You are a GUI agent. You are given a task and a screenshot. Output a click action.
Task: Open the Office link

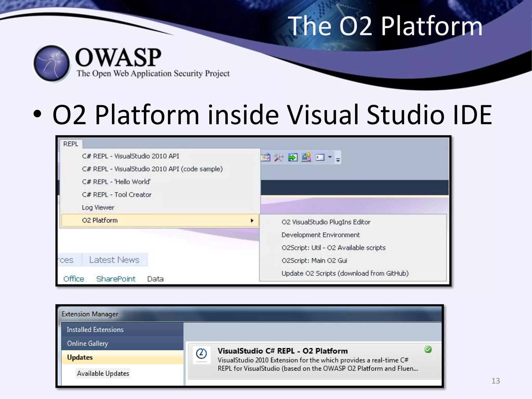(x=74, y=279)
